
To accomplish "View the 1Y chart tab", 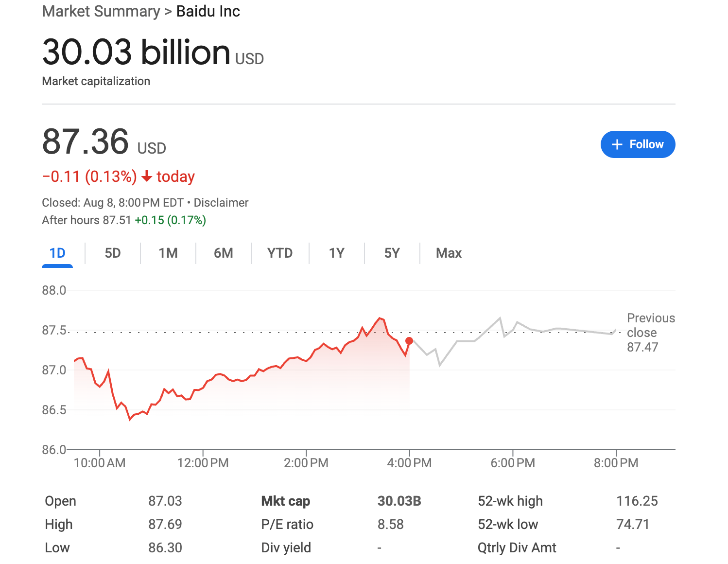I will point(336,253).
